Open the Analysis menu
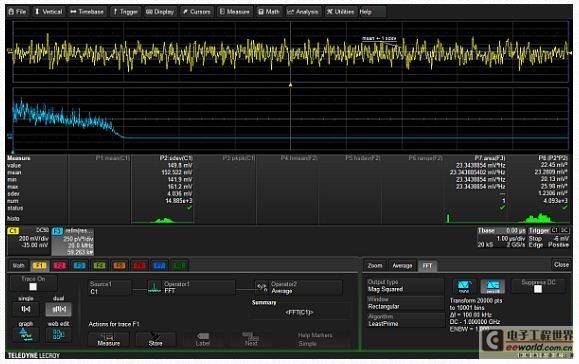579x364 pixels. tap(303, 12)
